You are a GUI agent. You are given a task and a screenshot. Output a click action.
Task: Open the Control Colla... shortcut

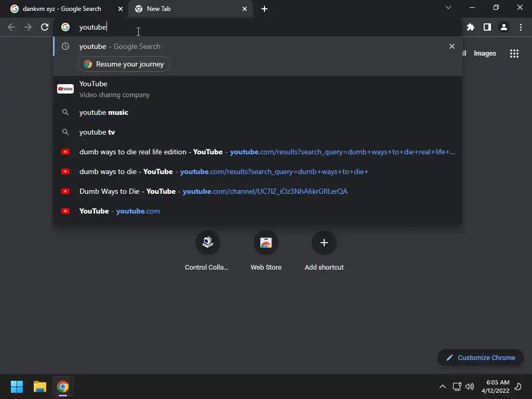point(207,251)
